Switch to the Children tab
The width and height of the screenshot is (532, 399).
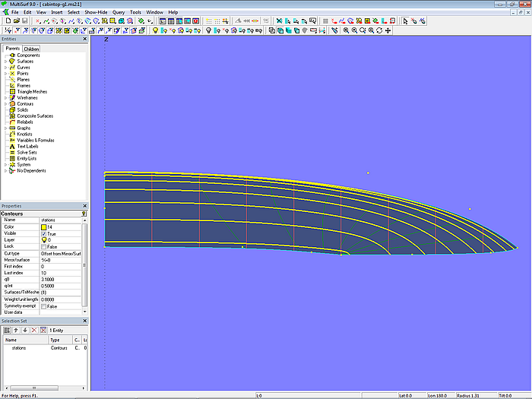[x=31, y=49]
